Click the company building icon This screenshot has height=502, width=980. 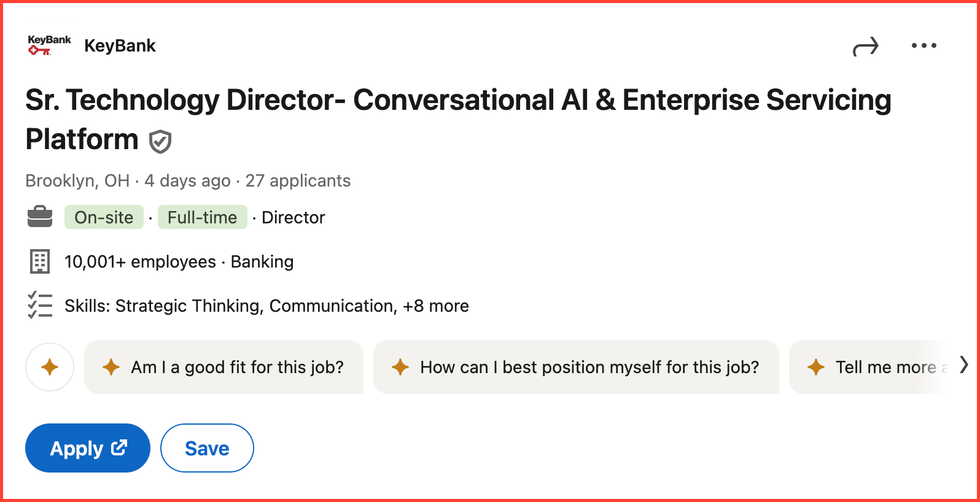click(39, 261)
